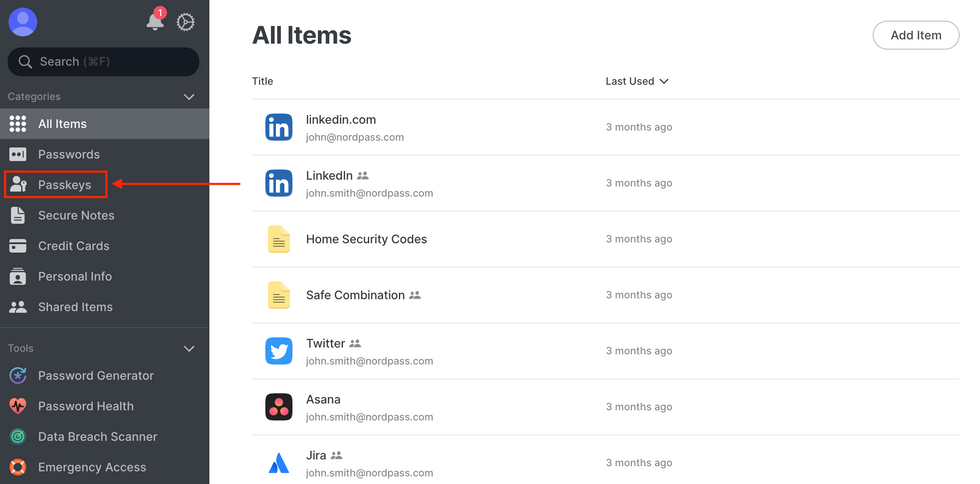Click the user profile avatar
Viewport: 980px width, 484px height.
[22, 22]
